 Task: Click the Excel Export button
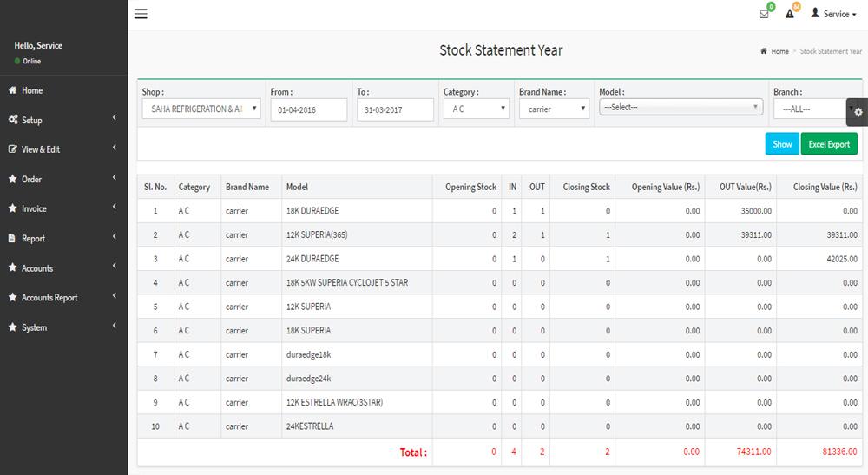[x=829, y=144]
